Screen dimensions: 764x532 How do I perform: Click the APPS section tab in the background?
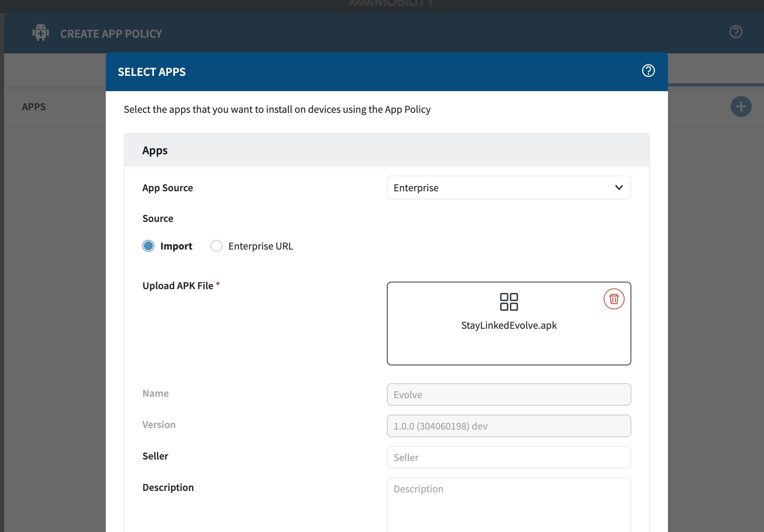(x=34, y=107)
